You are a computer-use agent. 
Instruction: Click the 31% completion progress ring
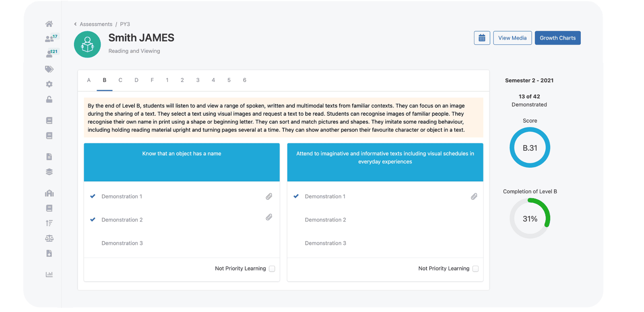(530, 219)
